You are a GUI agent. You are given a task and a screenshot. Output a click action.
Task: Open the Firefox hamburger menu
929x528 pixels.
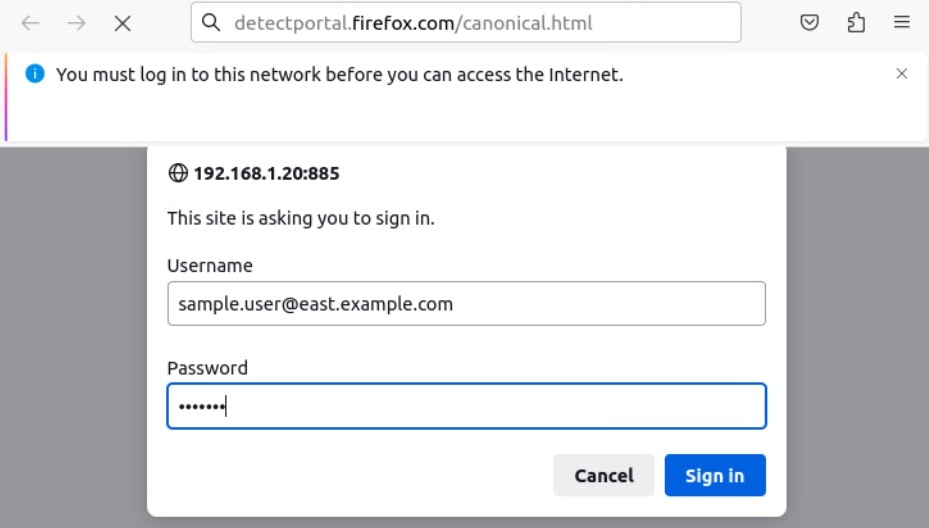[x=902, y=23]
